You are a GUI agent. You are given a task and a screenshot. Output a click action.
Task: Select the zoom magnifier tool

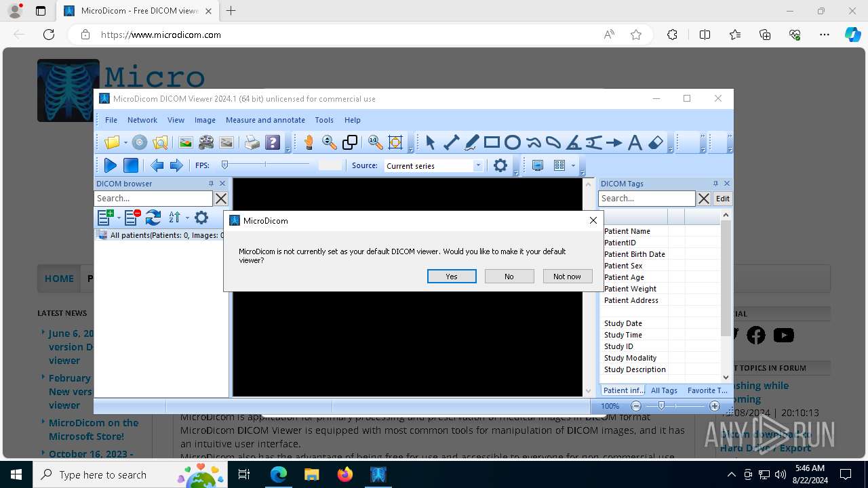point(330,142)
